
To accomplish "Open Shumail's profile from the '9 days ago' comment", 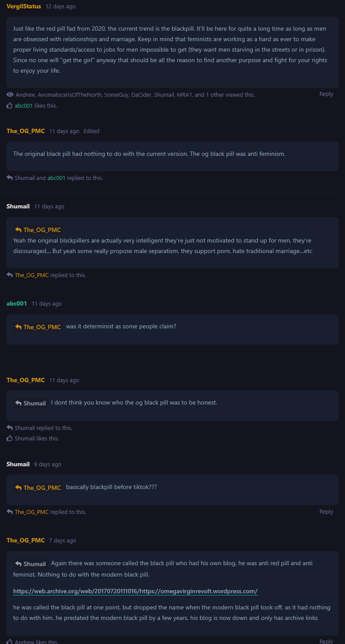I will click(18, 464).
